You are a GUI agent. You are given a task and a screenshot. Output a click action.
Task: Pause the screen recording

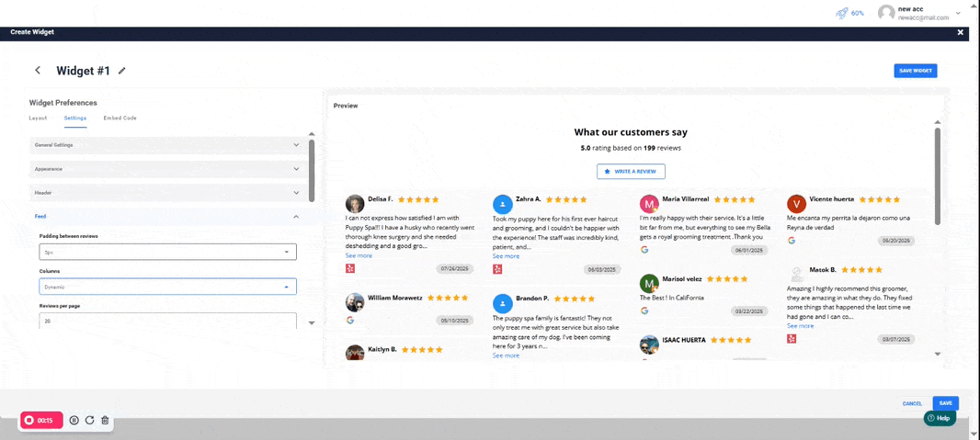pos(74,420)
